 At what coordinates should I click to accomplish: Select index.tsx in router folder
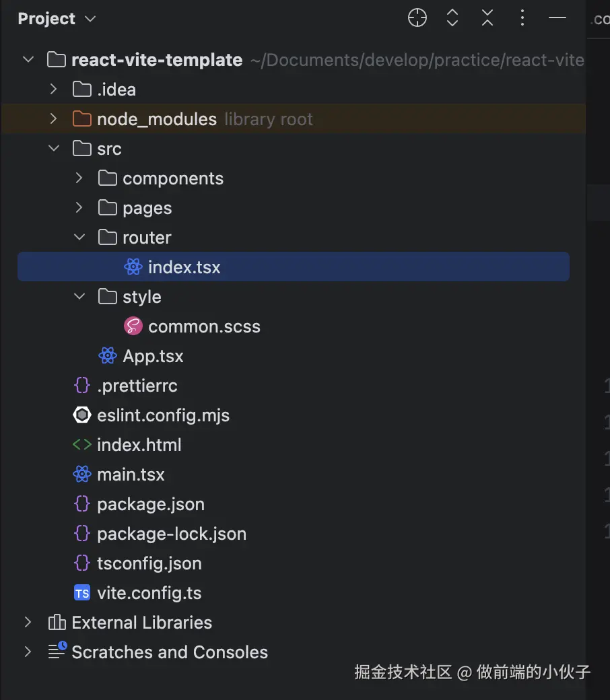coord(184,267)
